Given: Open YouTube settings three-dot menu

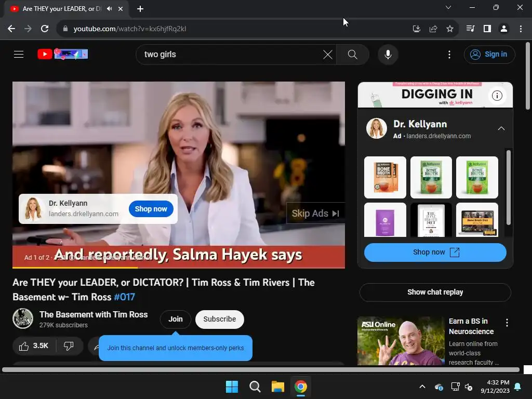Looking at the screenshot, I should (449, 54).
